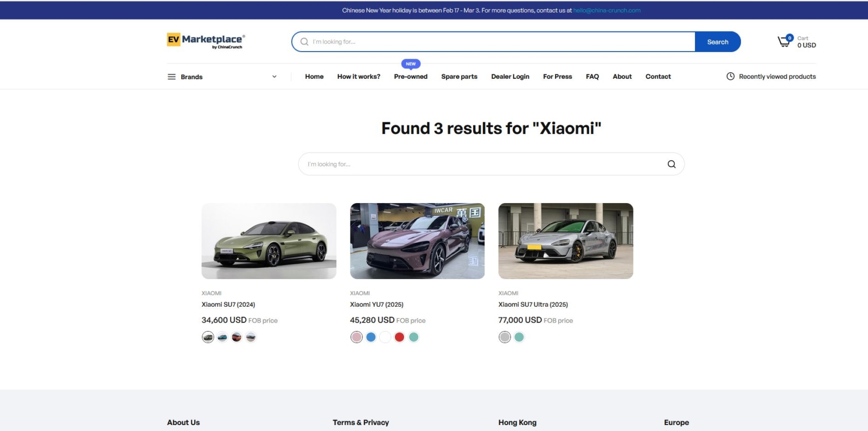Click the clock icon for recently viewed products
This screenshot has height=431, width=868.
[730, 77]
